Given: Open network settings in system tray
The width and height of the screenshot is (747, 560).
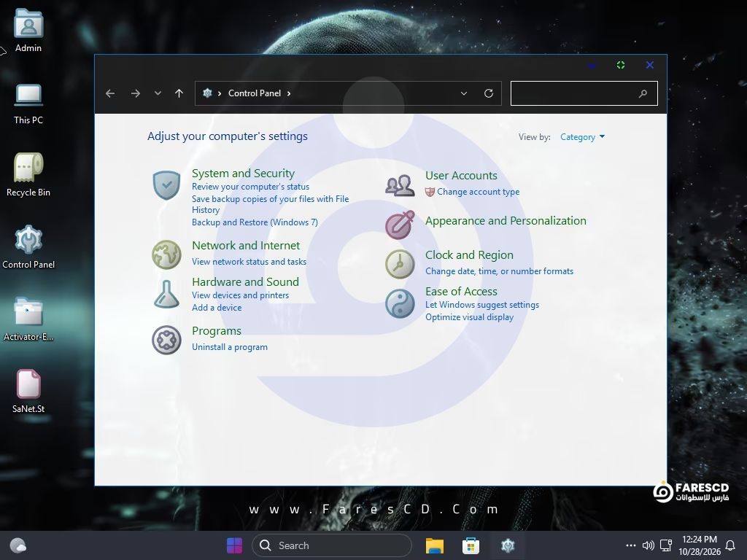Looking at the screenshot, I should click(666, 545).
